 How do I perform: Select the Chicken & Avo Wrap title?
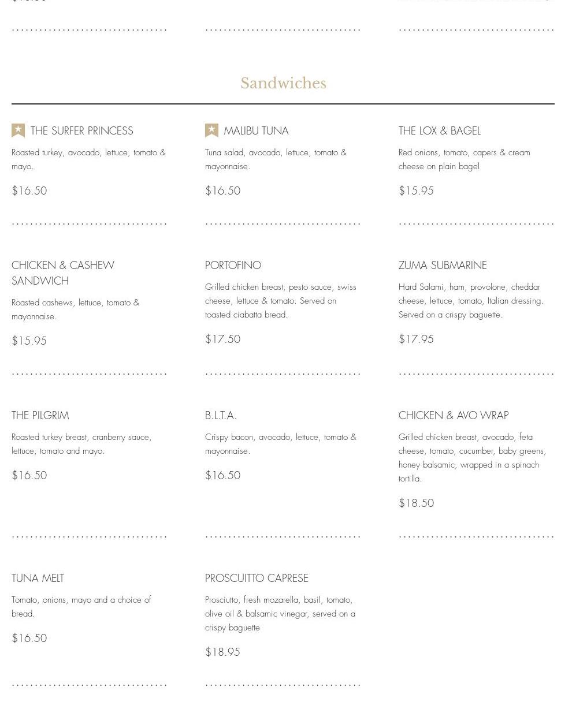pyautogui.click(x=454, y=416)
